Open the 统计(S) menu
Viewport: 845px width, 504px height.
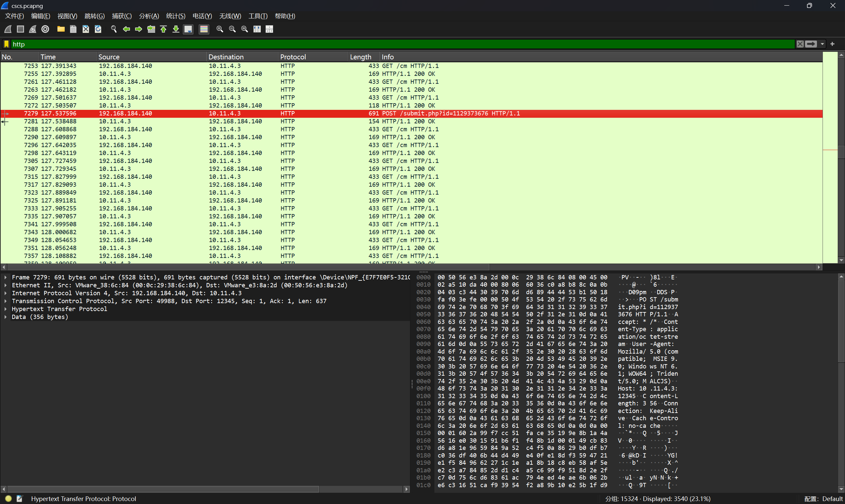click(x=176, y=16)
